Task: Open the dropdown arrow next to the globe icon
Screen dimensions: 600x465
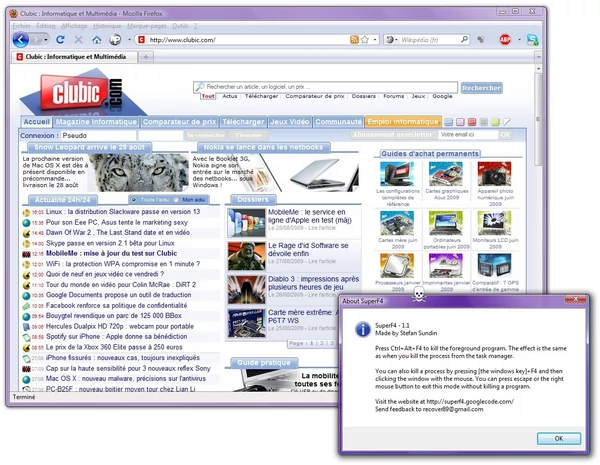Action: (x=129, y=39)
